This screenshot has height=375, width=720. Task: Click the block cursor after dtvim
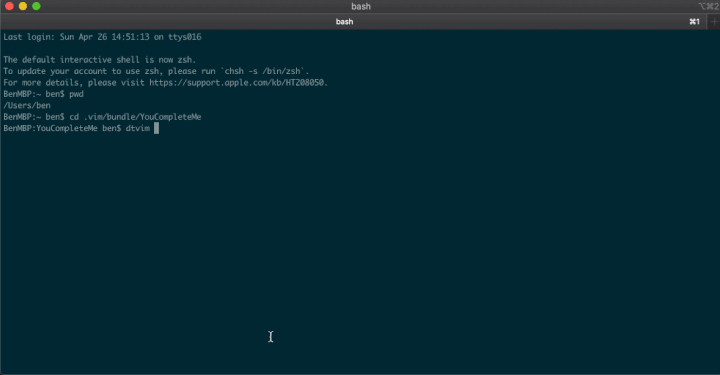(156, 128)
